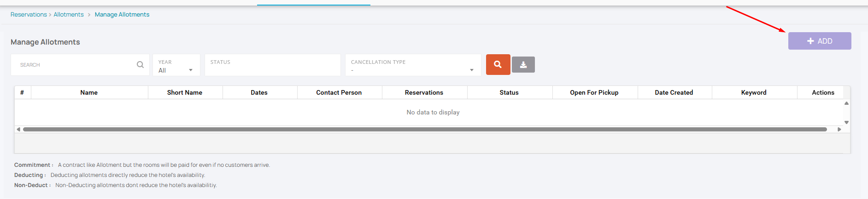This screenshot has height=199, width=868.
Task: Click the magnifier icon in the search field
Action: coord(140,65)
